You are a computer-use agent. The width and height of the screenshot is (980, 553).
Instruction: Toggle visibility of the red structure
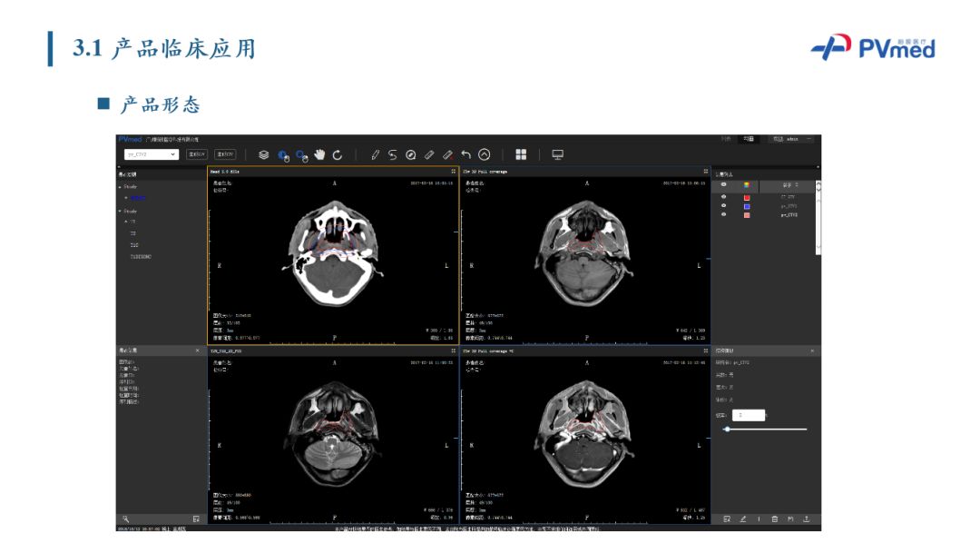(724, 197)
